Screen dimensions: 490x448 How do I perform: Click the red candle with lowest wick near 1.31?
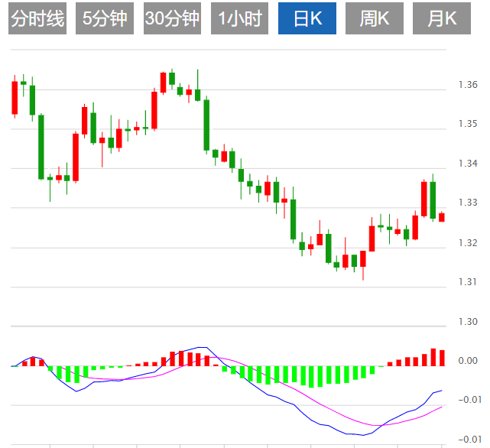363,259
